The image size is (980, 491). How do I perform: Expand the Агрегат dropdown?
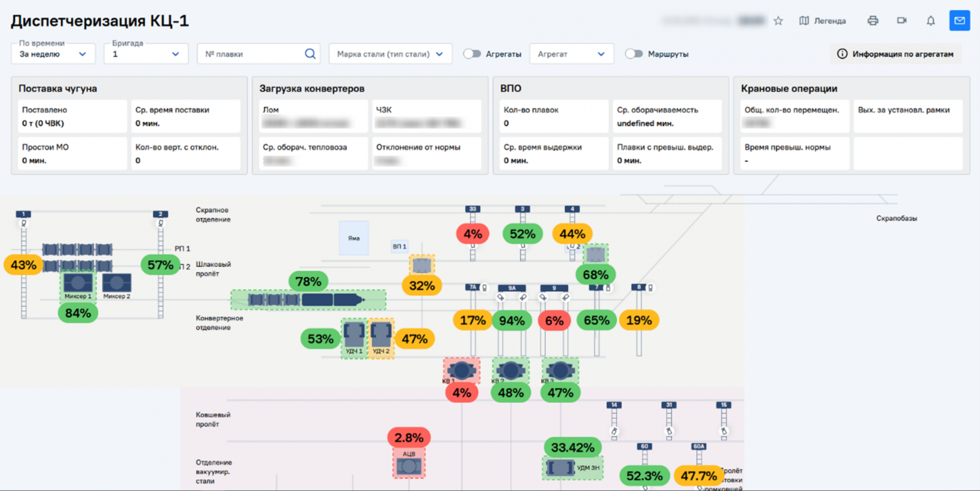(x=571, y=54)
